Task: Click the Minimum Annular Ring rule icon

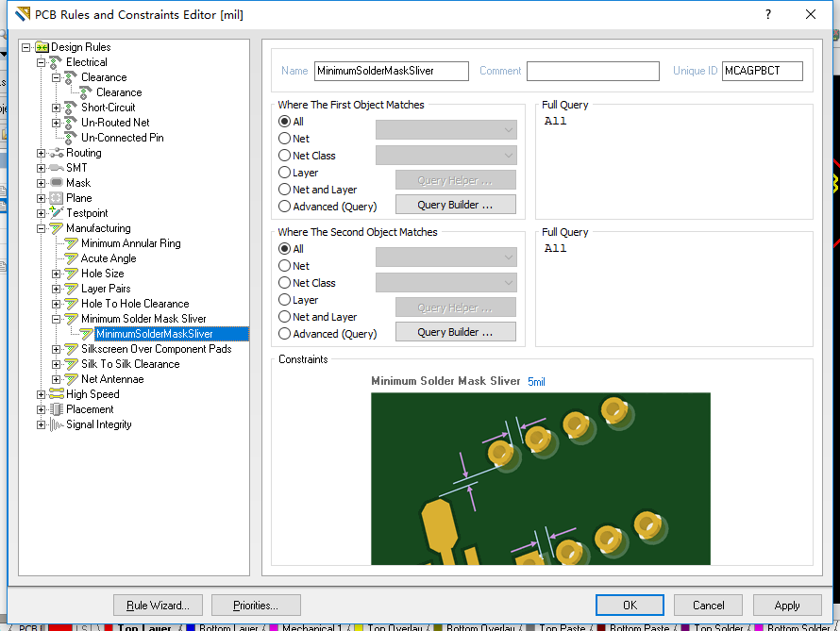Action: (x=71, y=243)
